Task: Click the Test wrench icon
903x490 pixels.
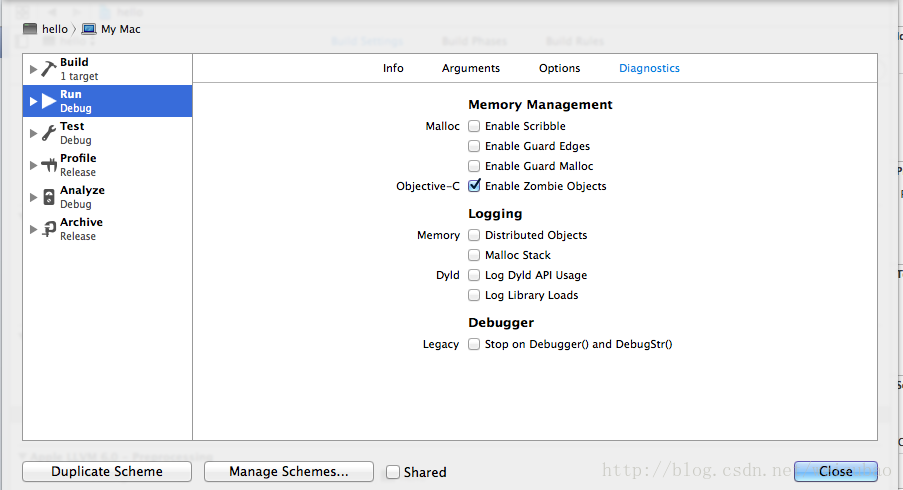Action: [49, 133]
